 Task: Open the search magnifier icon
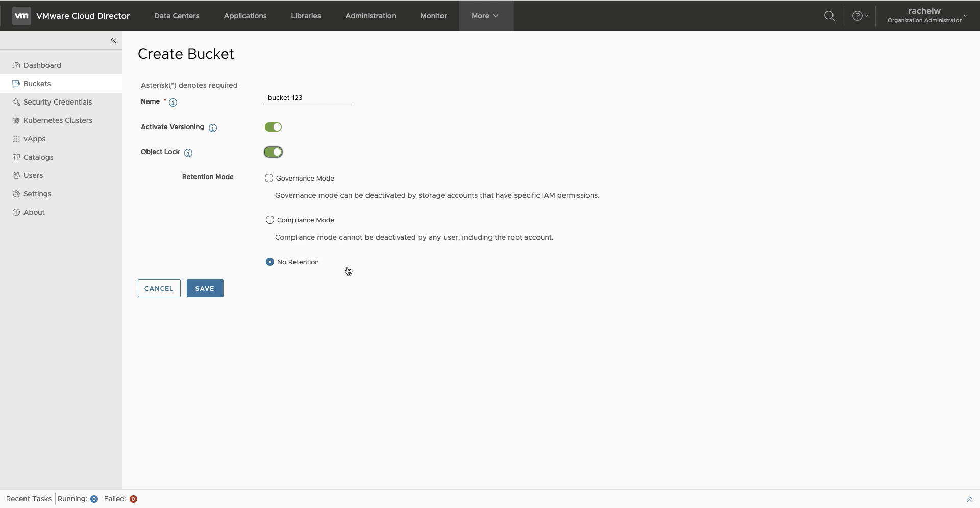coord(830,16)
